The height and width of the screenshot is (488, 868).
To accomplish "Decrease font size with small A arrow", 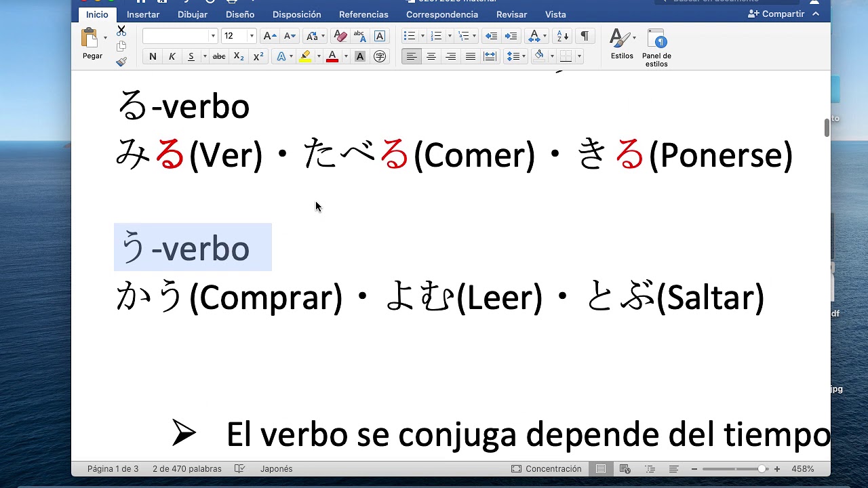I will [290, 36].
